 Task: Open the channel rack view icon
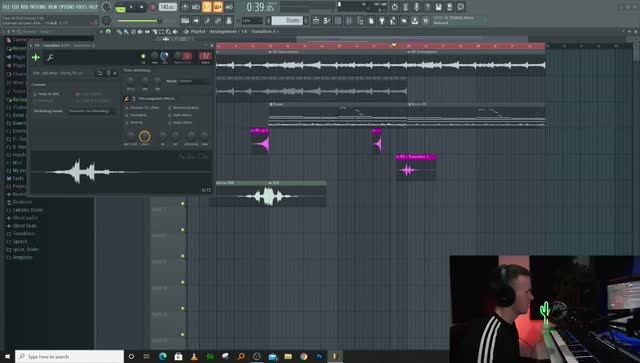[x=338, y=20]
